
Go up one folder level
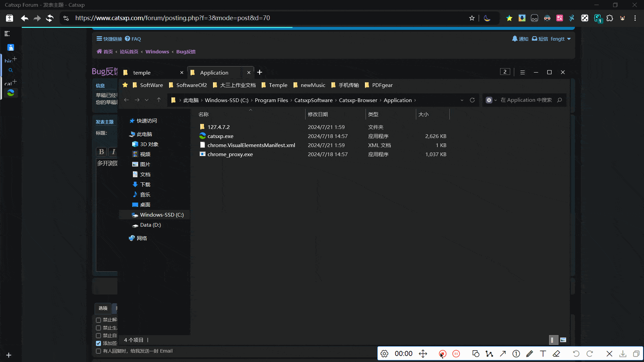[159, 100]
